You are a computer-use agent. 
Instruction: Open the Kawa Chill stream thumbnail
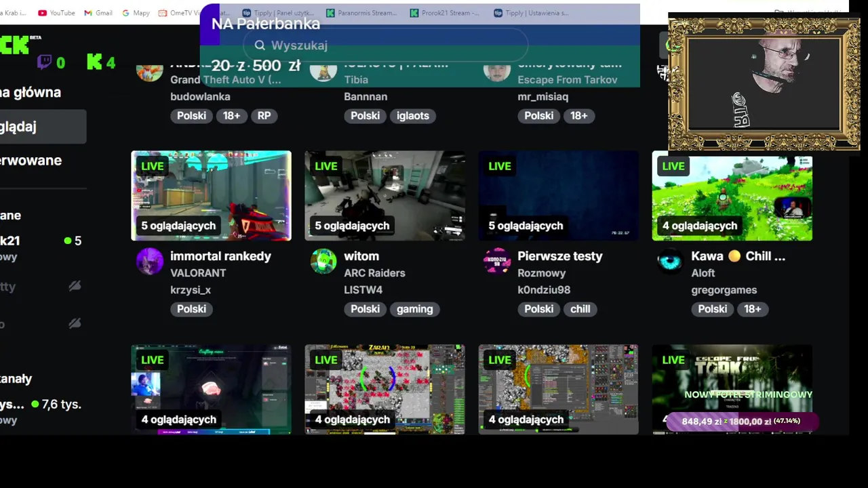click(732, 196)
